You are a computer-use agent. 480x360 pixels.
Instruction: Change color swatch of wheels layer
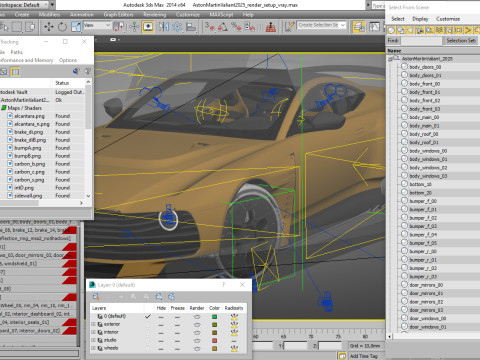point(214,348)
